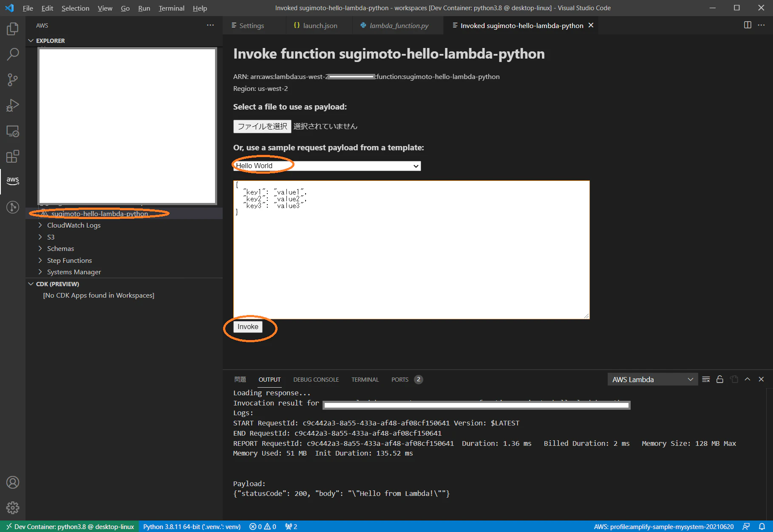Switch to the launch.json tab
773x532 pixels.
319,25
